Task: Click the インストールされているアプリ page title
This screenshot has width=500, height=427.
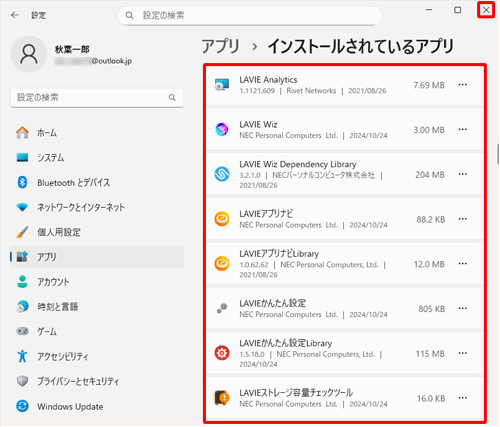Action: 361,46
